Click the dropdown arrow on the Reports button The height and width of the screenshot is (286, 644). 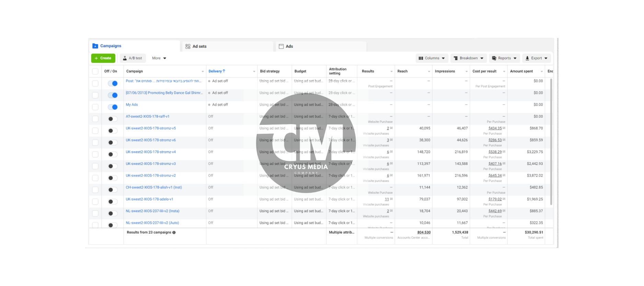coord(515,58)
